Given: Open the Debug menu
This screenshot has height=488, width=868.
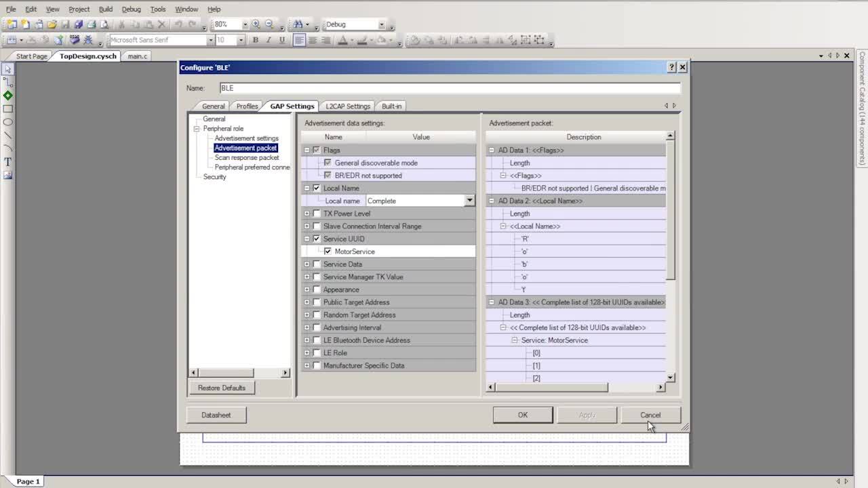Looking at the screenshot, I should [x=131, y=9].
